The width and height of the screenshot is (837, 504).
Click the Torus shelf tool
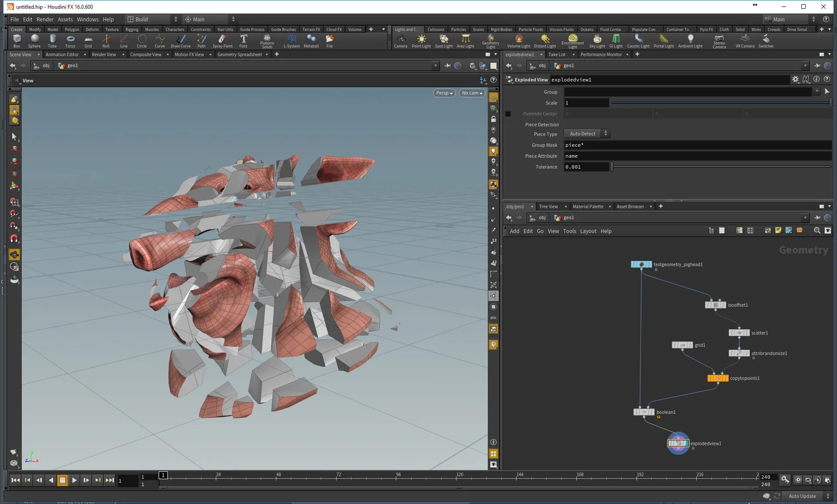pyautogui.click(x=70, y=41)
